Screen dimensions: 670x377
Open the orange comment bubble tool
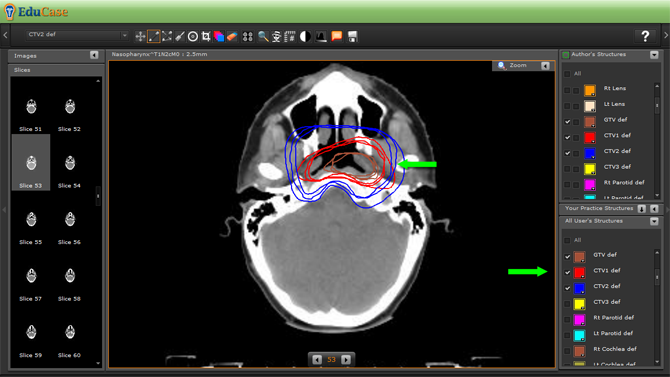pos(337,36)
